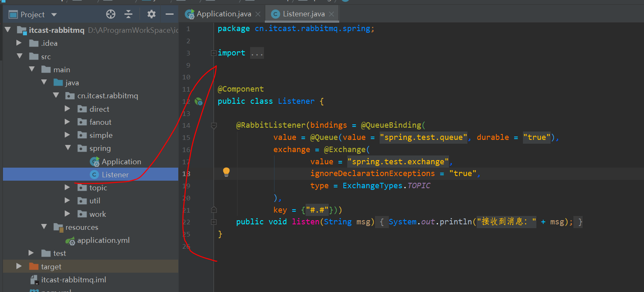The image size is (644, 292).
Task: Click the @Component annotation
Action: click(x=241, y=89)
